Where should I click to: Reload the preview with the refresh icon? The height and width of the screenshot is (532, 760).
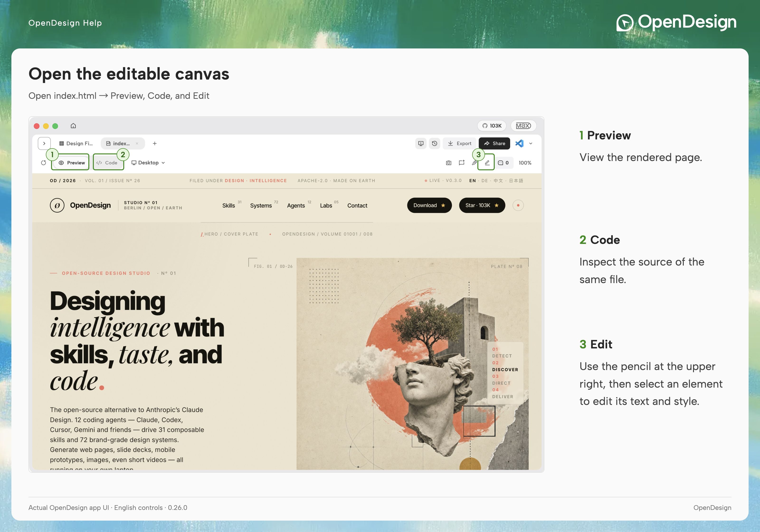[x=43, y=162]
